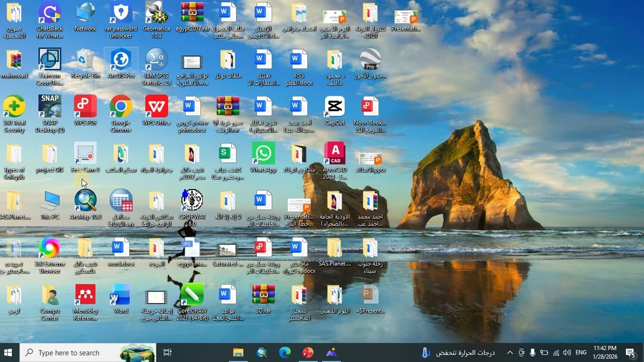Click the Windows Start button
The width and height of the screenshot is (644, 362).
pos(8,352)
